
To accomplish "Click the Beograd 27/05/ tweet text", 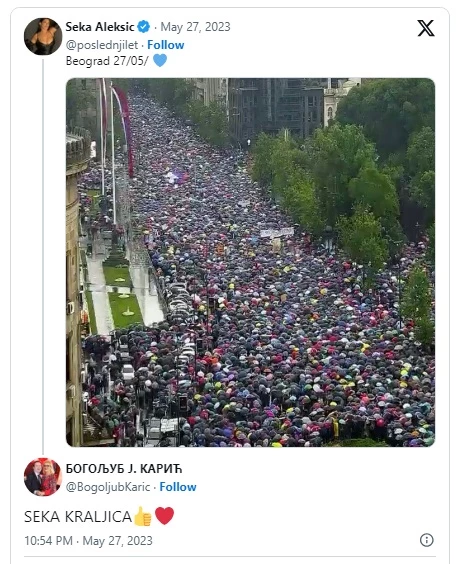I will [107, 61].
